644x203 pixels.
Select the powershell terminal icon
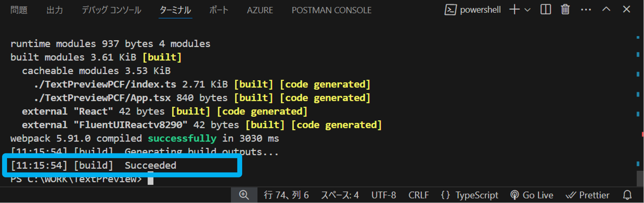coord(450,10)
